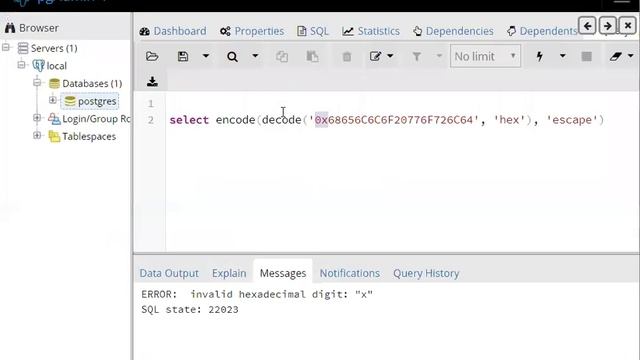Select the postgres database item
The image size is (640, 360).
pos(97,101)
